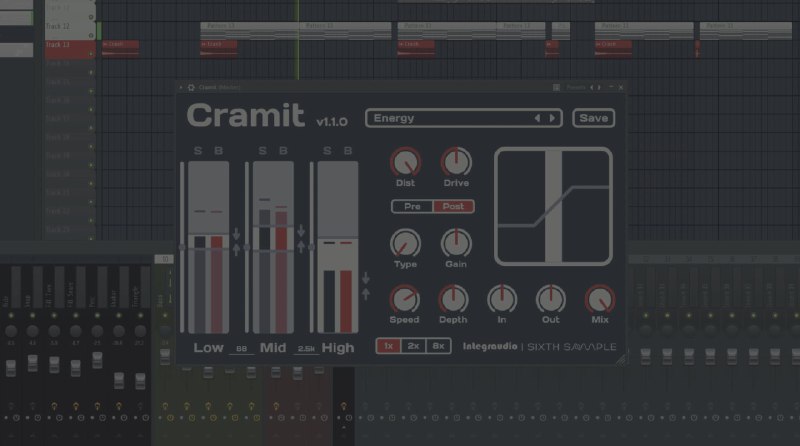Screen dimensions: 800x446
Task: Solo the High band with S
Action: coord(327,151)
